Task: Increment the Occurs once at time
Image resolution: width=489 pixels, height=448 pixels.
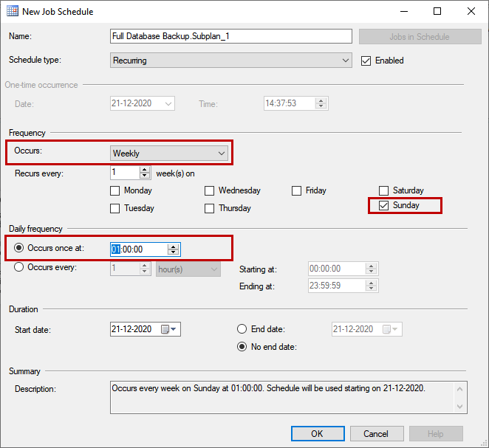Action: coord(173,246)
